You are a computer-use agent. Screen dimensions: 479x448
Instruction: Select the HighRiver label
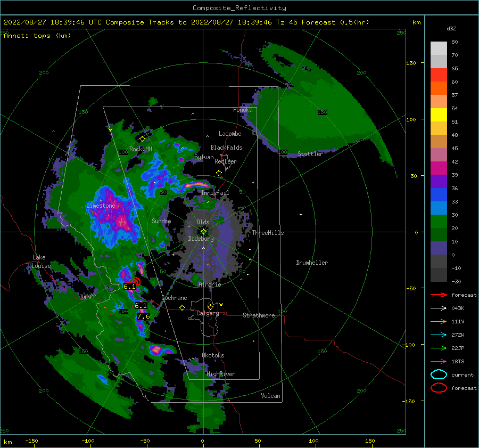pyautogui.click(x=221, y=374)
